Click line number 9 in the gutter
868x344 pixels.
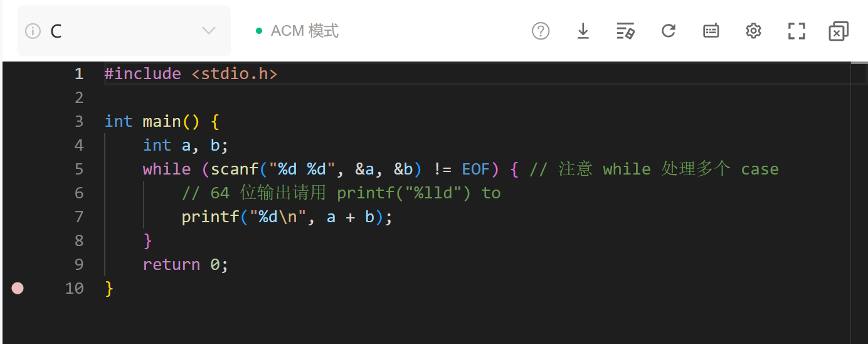pos(78,265)
